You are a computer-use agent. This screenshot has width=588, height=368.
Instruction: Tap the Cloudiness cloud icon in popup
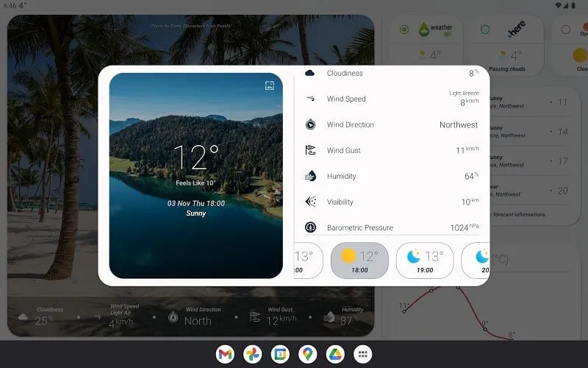coord(309,73)
